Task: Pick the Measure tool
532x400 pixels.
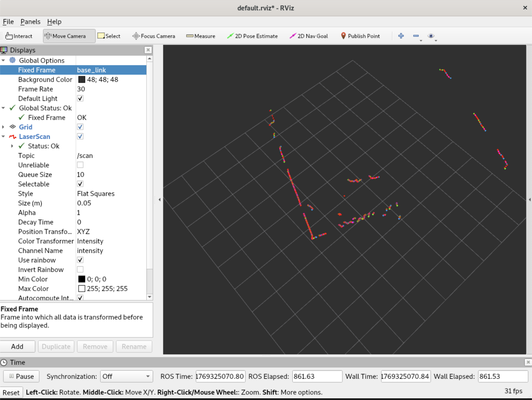Action: (x=201, y=36)
